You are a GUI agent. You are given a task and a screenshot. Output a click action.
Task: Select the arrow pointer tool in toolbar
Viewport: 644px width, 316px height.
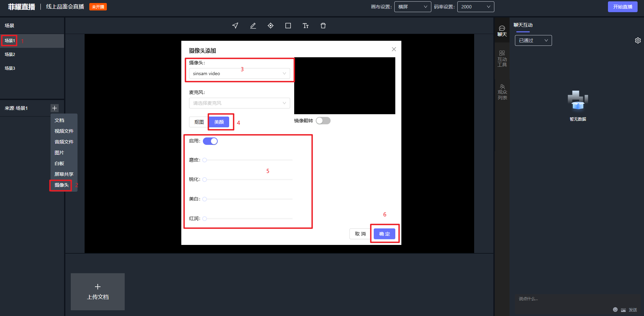(235, 26)
